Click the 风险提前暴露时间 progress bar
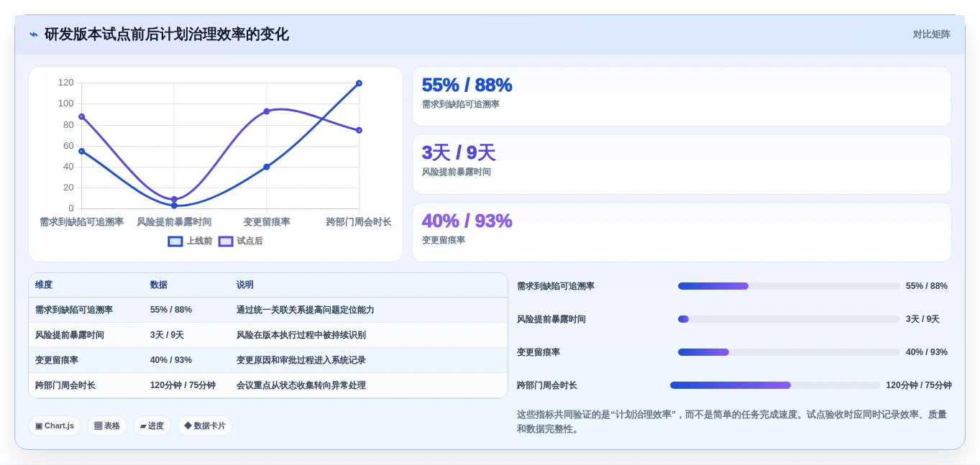 click(x=789, y=319)
